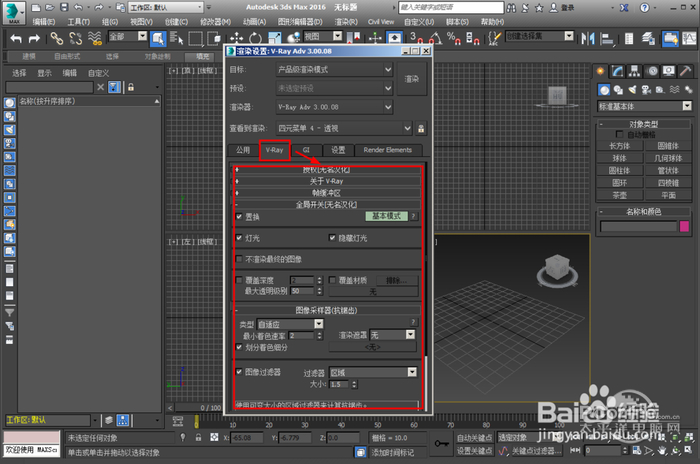Open the 渲染遮罩 render mask dropdown
This screenshot has height=464, width=700.
click(x=392, y=335)
